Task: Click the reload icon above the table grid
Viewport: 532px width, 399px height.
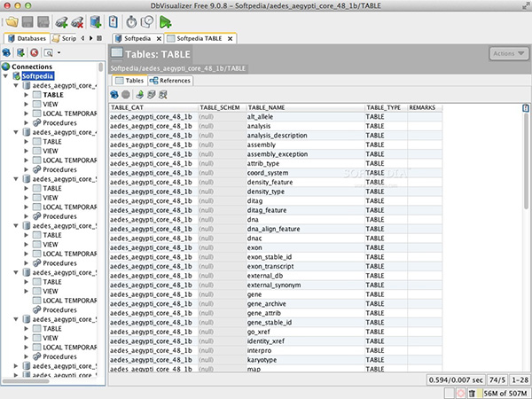Action: (x=115, y=94)
